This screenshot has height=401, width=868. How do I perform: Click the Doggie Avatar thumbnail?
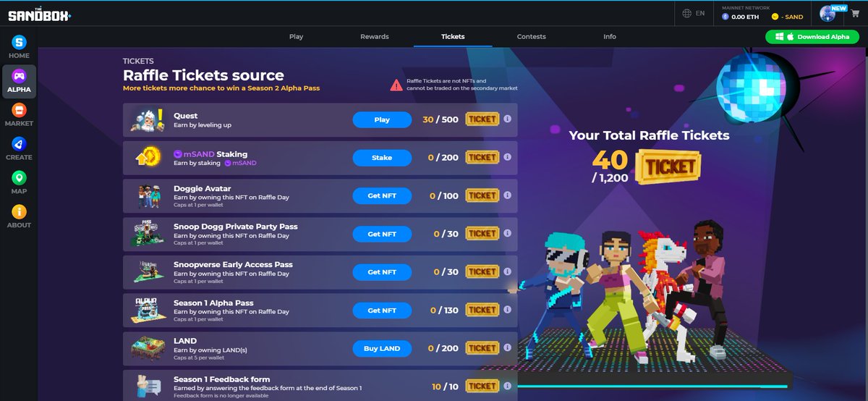click(x=148, y=195)
